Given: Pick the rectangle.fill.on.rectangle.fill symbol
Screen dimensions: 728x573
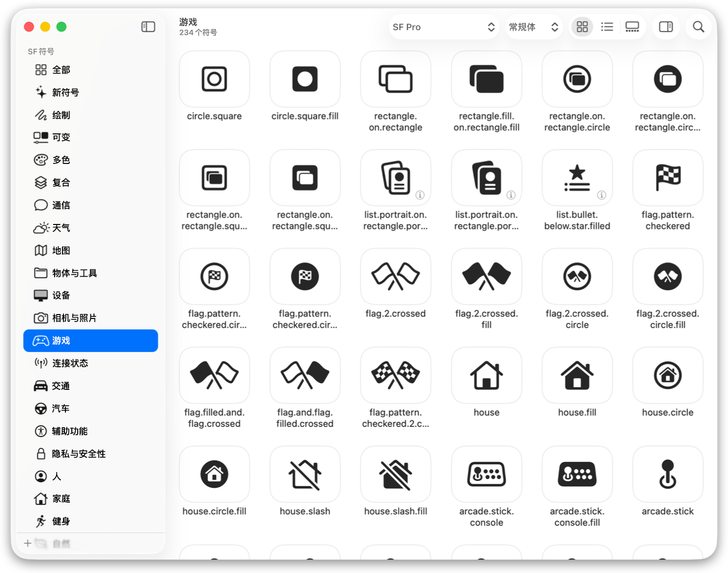Looking at the screenshot, I should (x=486, y=79).
